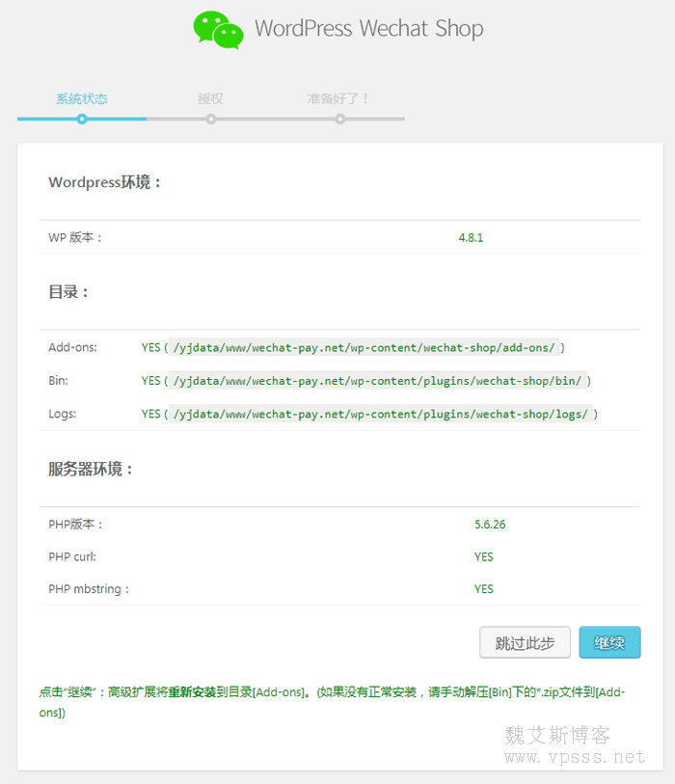Click the WP version value 4.8.1

click(471, 237)
